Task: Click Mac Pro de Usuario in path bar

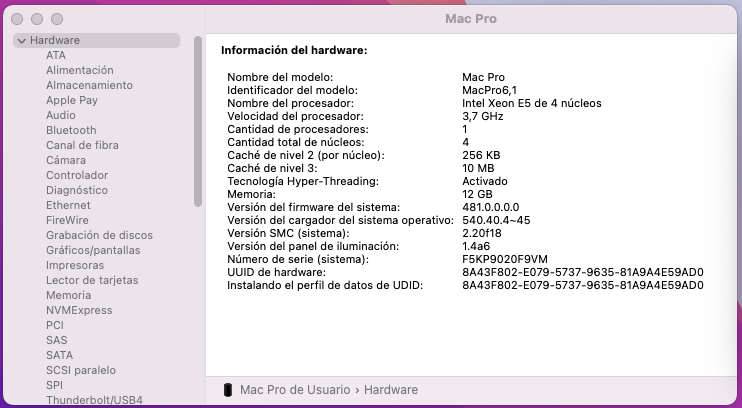Action: pos(295,390)
